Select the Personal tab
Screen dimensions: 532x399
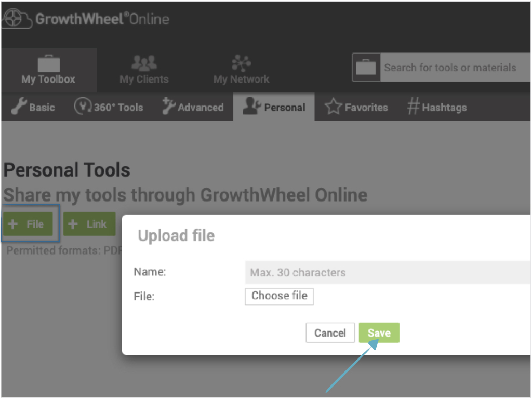[x=274, y=107]
